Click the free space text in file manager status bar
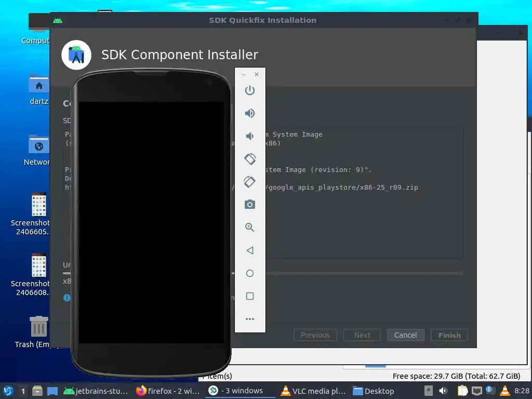 click(x=456, y=376)
